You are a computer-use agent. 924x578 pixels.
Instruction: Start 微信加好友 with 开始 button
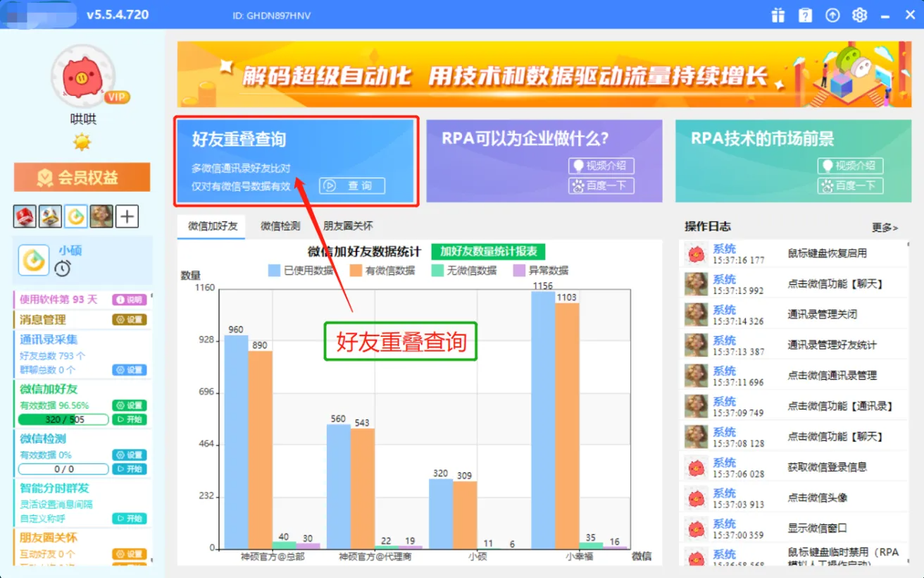[x=130, y=419]
